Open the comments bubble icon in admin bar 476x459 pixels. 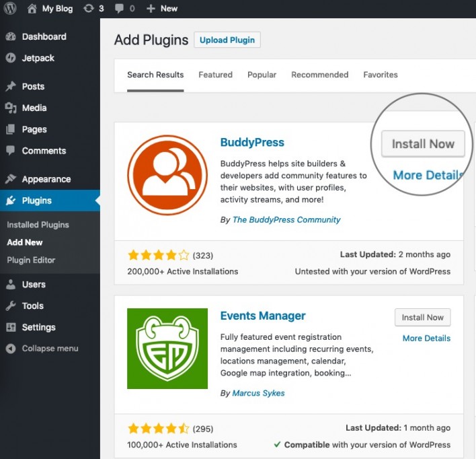[x=119, y=9]
